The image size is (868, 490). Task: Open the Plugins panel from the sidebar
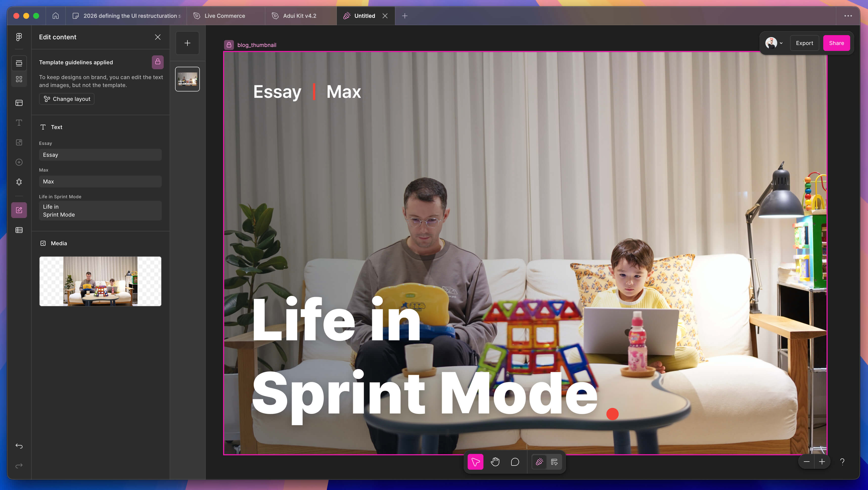pyautogui.click(x=19, y=182)
